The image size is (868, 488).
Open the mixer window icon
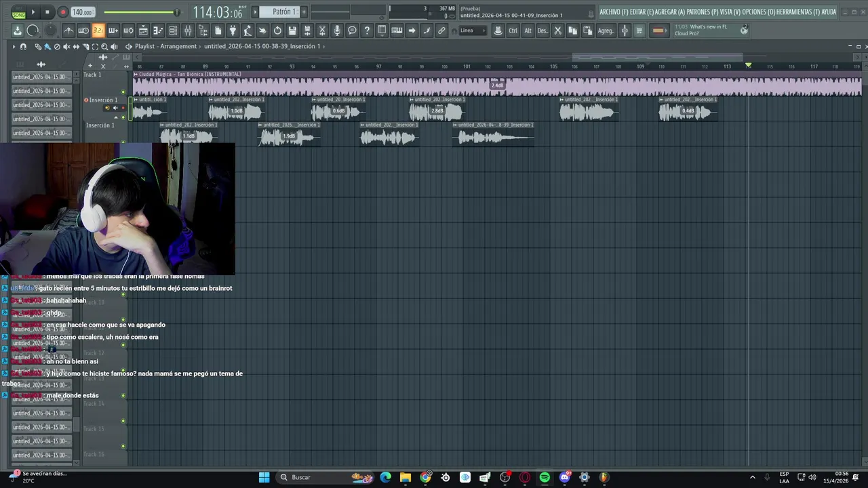[x=188, y=30]
